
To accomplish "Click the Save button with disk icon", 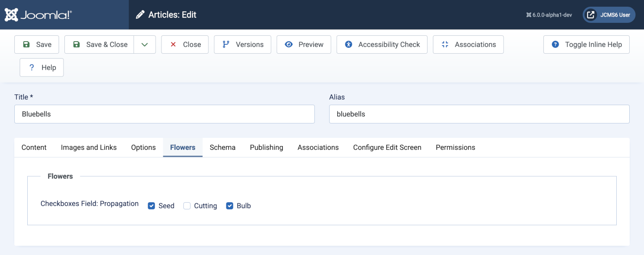I will [x=37, y=44].
